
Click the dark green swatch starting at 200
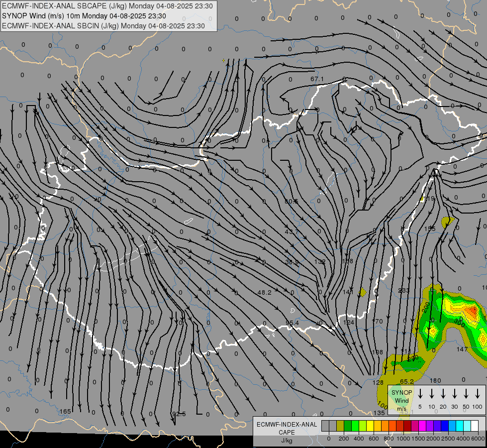coord(348,426)
